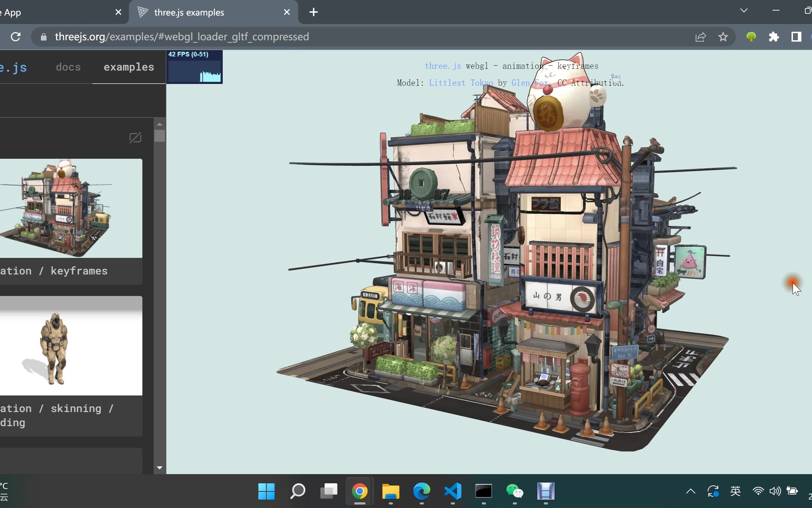Close the three.js examples tab
This screenshot has width=812, height=508.
point(287,12)
